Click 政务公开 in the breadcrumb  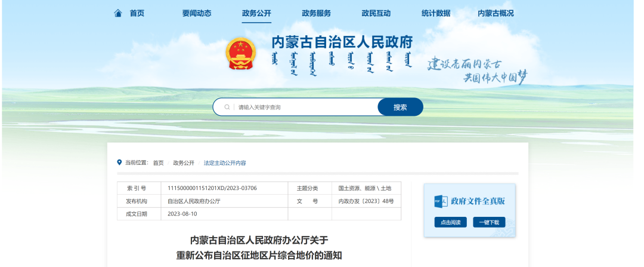184,163
